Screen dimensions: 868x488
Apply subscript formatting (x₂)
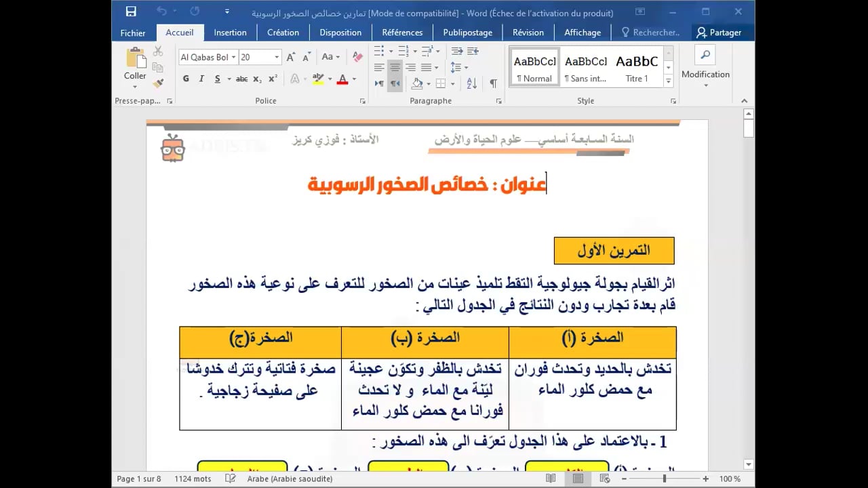(x=257, y=79)
